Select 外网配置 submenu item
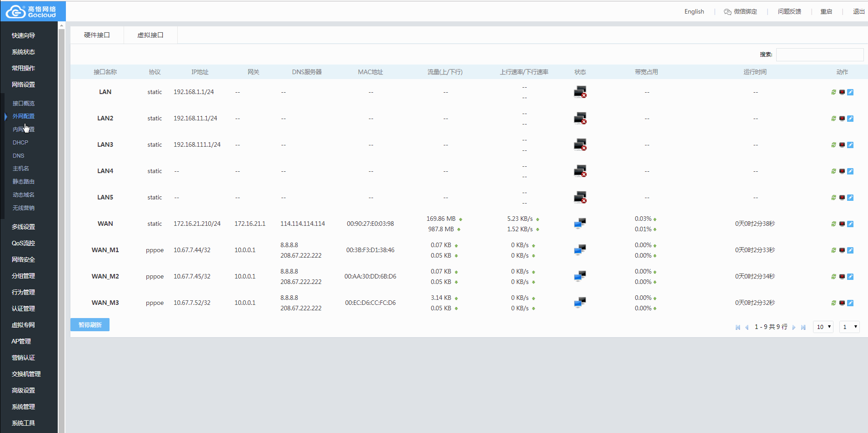 [24, 116]
